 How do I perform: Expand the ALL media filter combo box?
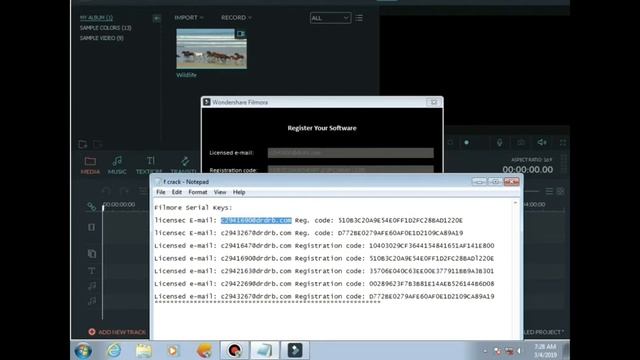(330, 18)
